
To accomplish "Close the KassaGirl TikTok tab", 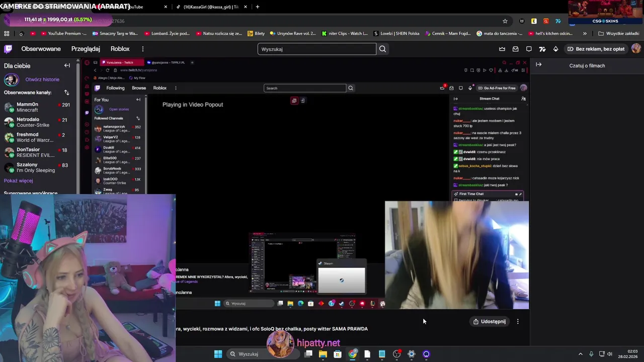I will coord(245,7).
